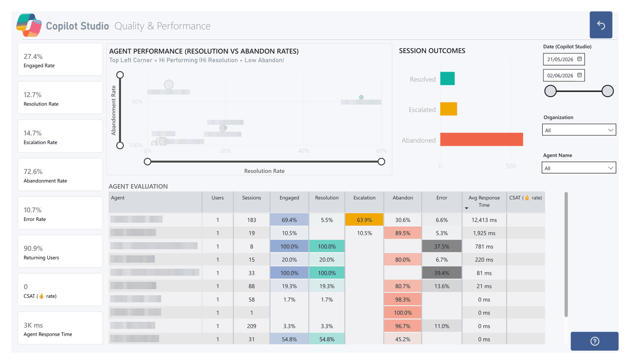This screenshot has width=630, height=364.
Task: Click the 69.4% Engaged cell
Action: point(289,220)
